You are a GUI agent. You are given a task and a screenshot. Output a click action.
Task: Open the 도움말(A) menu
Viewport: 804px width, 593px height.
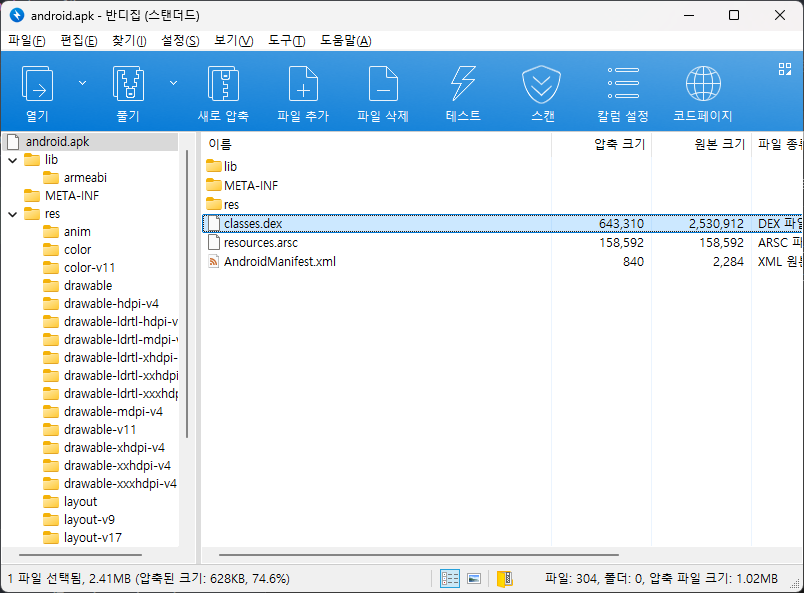(346, 41)
